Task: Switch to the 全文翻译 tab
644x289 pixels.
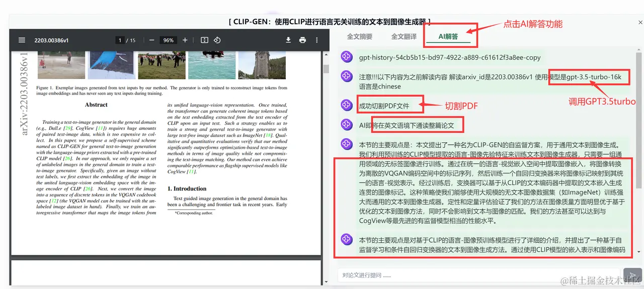Action: [404, 36]
